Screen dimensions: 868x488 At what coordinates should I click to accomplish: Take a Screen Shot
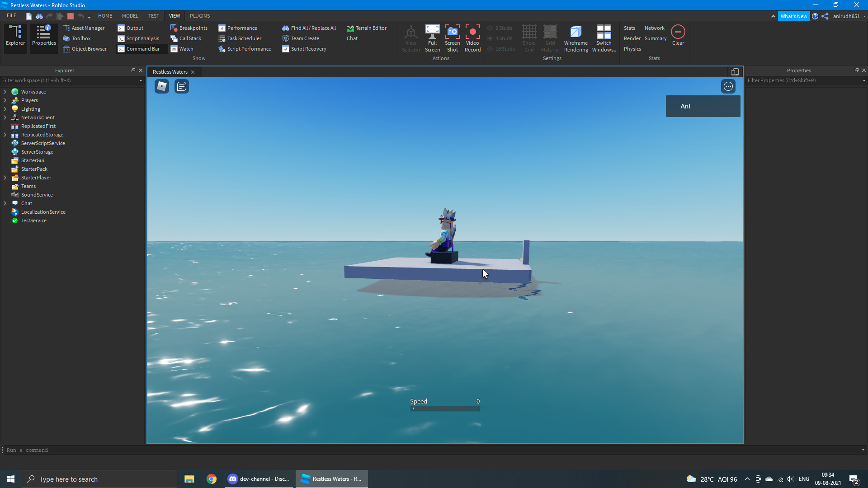(x=453, y=38)
